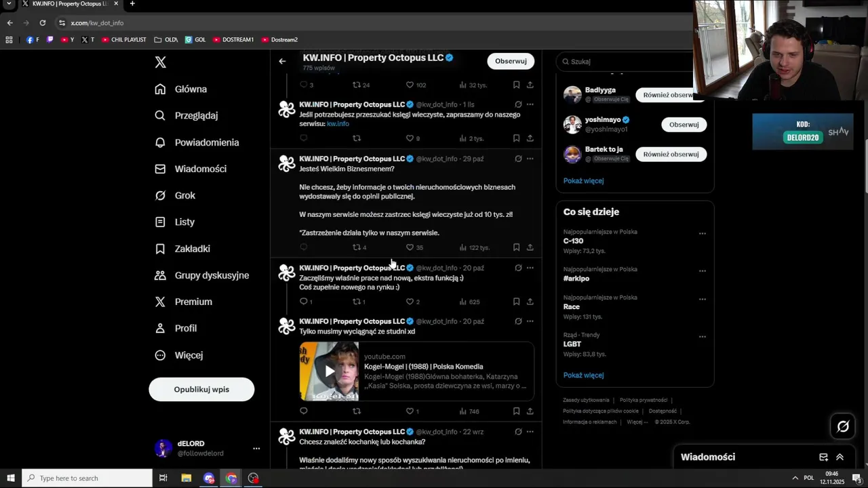Open Przeglądaj explore section
This screenshot has width=868, height=488.
click(x=186, y=115)
